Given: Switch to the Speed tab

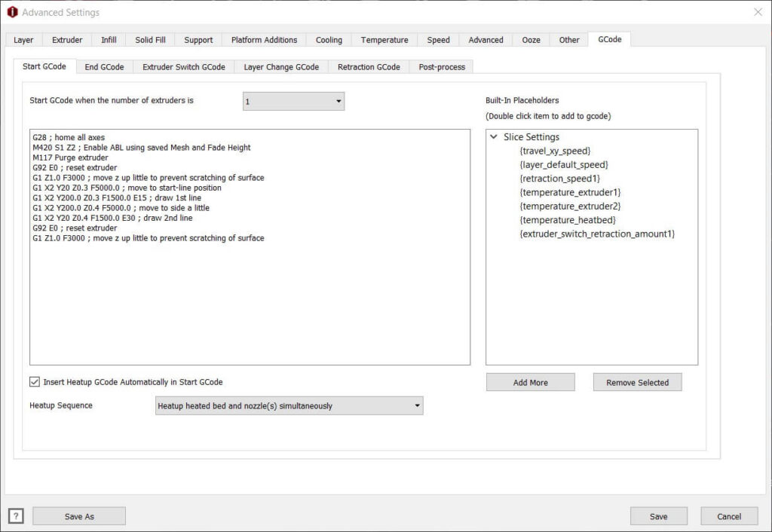Looking at the screenshot, I should click(438, 40).
